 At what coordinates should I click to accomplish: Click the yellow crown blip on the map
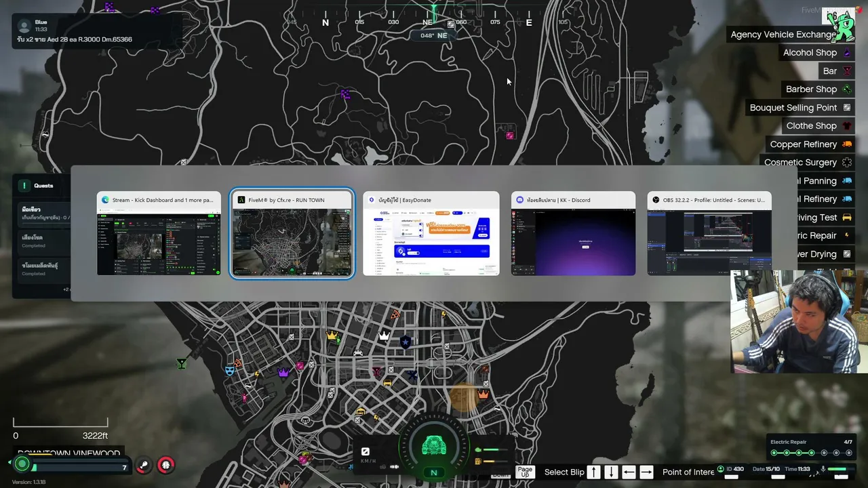pyautogui.click(x=332, y=335)
